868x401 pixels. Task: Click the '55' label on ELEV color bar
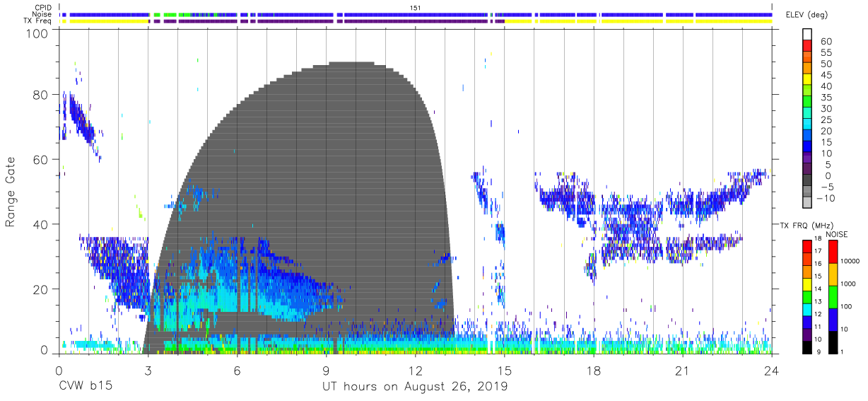[826, 53]
